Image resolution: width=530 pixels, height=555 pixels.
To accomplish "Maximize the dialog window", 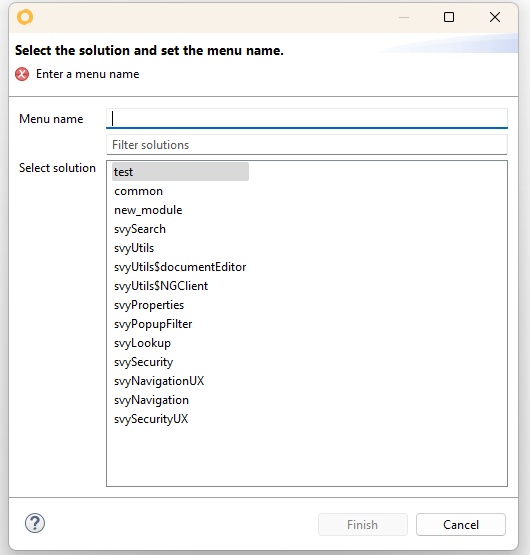I will click(449, 17).
